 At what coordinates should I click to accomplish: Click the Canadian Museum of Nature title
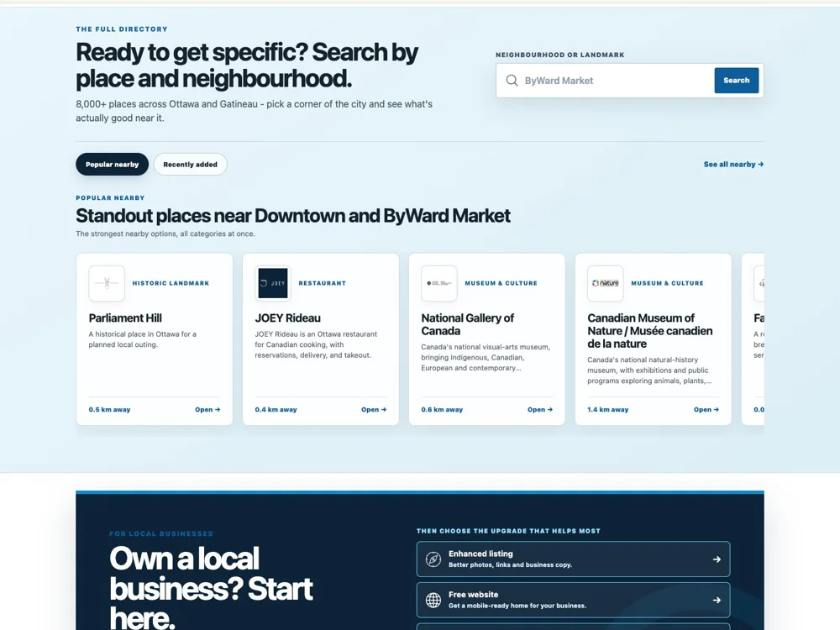click(650, 331)
